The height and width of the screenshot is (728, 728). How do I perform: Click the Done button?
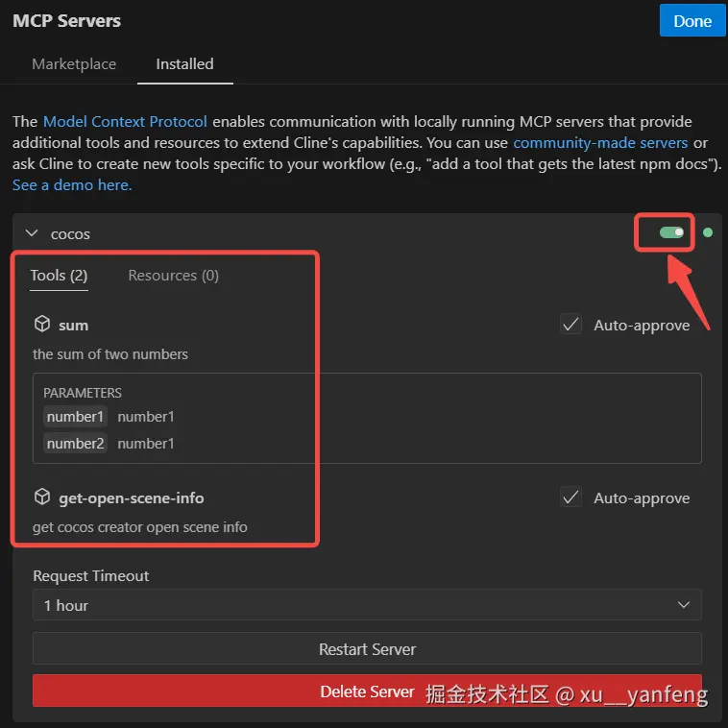click(692, 21)
